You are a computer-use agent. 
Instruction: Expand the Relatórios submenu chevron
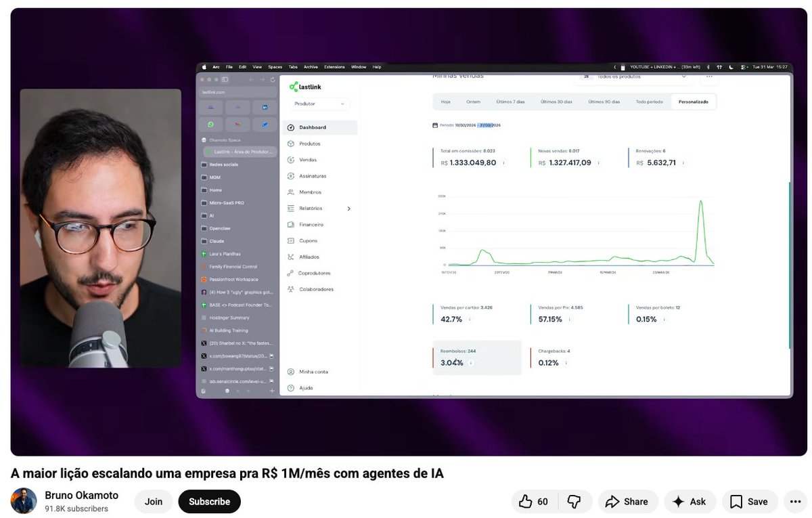[x=349, y=209]
